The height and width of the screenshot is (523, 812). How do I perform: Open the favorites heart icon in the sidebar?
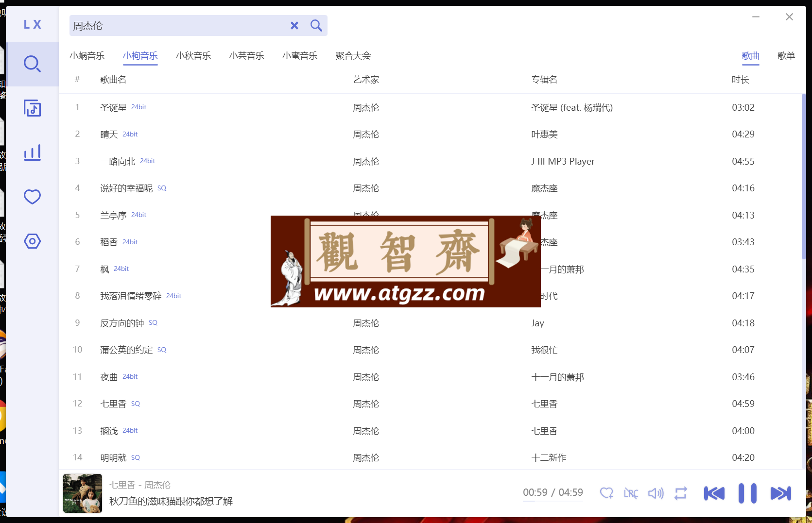[32, 197]
